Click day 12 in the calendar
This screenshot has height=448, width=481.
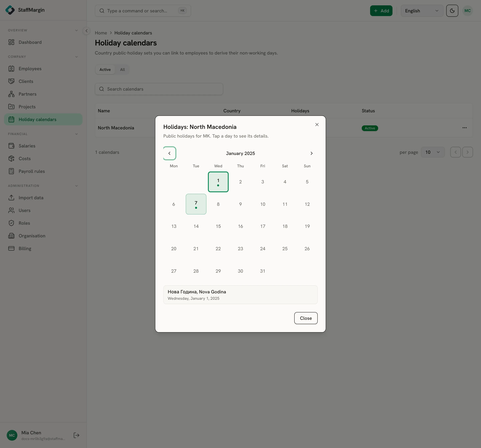(307, 204)
